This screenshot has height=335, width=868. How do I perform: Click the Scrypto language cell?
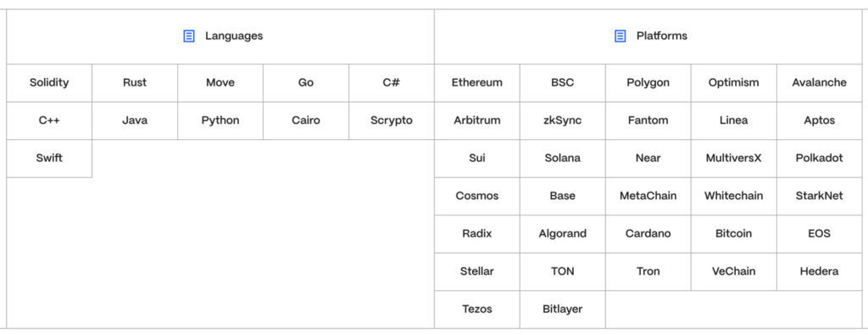click(392, 120)
